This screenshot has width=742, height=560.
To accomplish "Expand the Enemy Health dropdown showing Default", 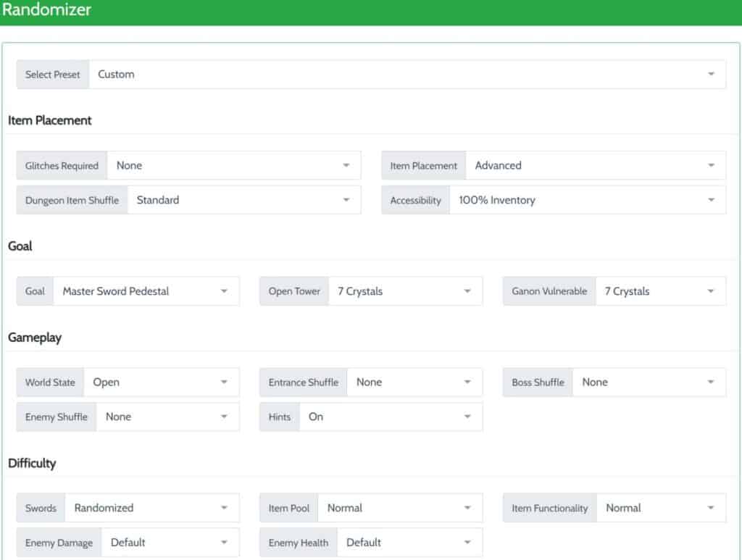I will coord(410,543).
